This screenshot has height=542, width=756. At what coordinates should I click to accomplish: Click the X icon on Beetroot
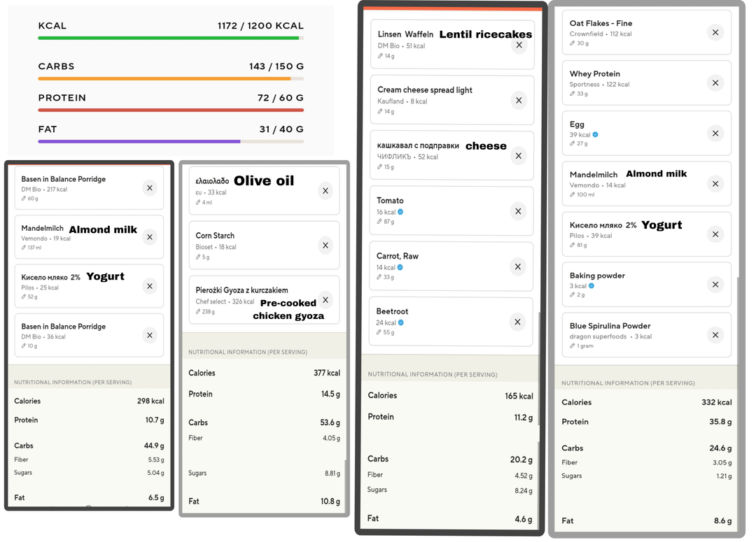pos(518,322)
